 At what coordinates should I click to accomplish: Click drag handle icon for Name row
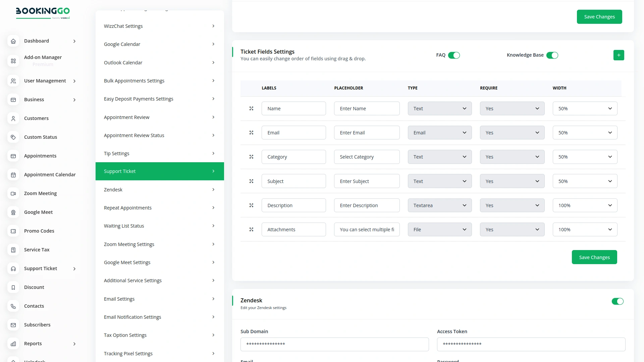251,109
